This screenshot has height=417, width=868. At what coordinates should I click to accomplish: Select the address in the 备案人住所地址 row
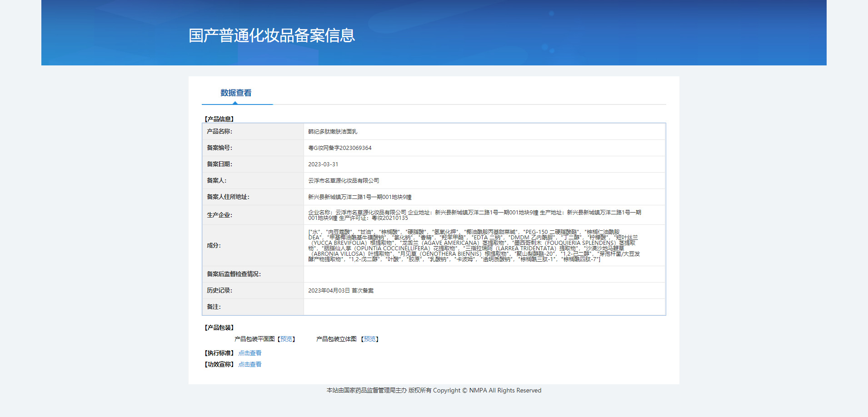360,197
